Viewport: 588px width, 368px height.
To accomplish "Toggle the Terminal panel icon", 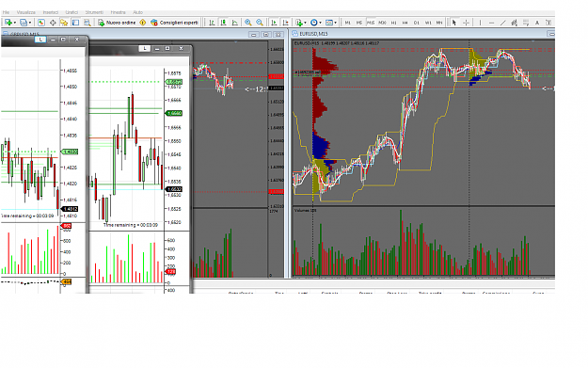I will pos(76,23).
